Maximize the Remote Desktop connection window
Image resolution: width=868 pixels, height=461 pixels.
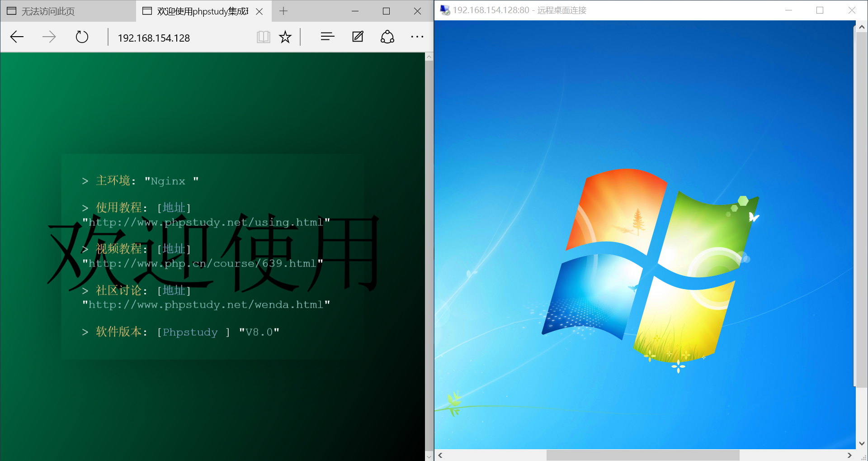tap(820, 10)
